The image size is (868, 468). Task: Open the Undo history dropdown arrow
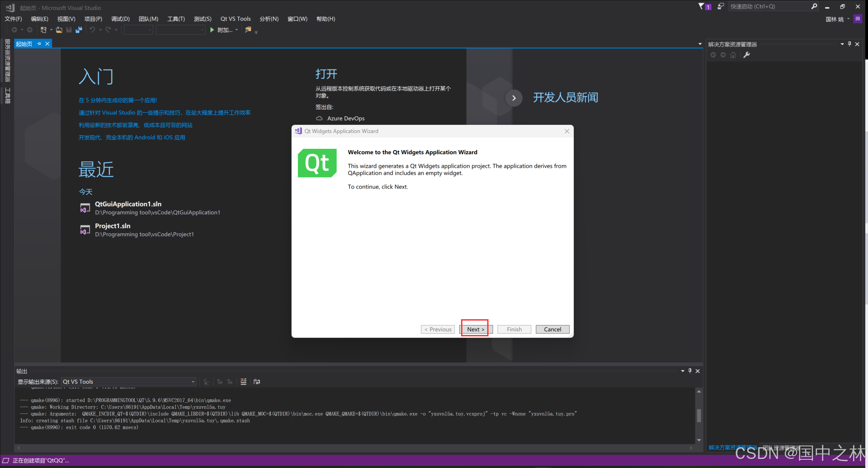tap(100, 30)
